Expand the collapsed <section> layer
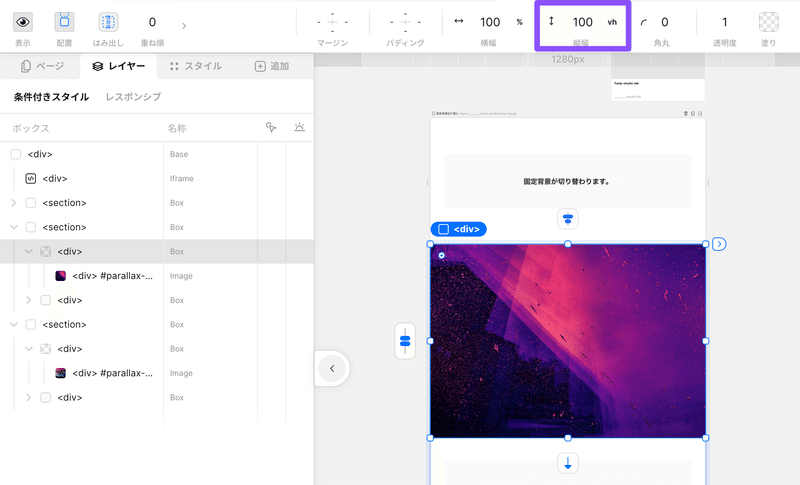This screenshot has height=485, width=800. click(14, 203)
